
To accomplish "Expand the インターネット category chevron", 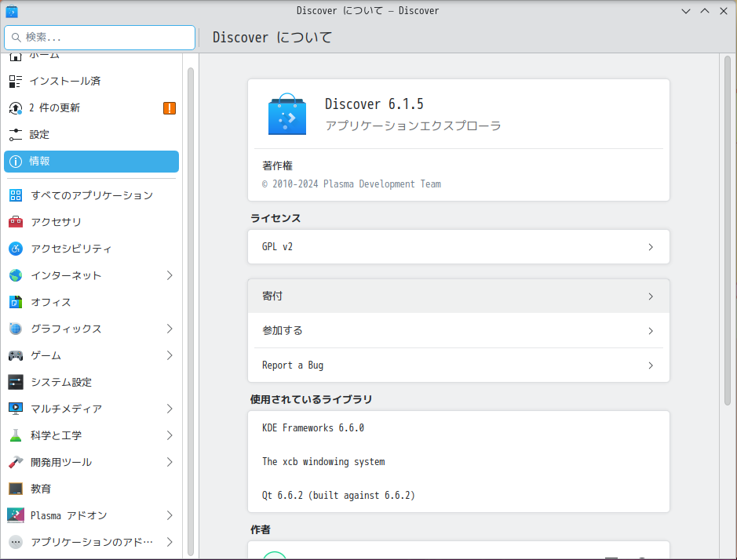I will [x=170, y=276].
